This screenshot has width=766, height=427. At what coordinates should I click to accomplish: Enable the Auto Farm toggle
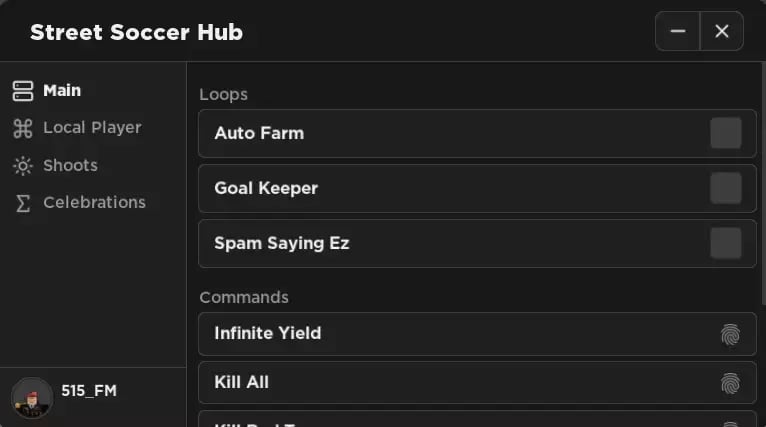pos(725,133)
